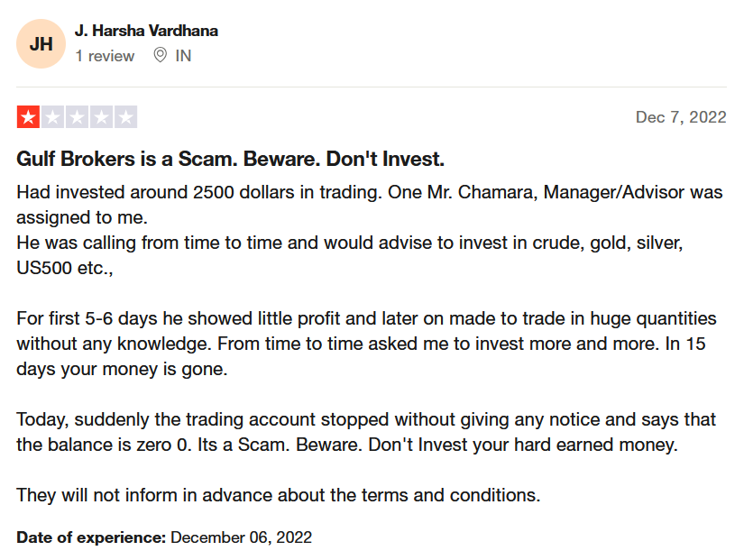Click the first red star
Screen dimensions: 744x560
click(x=28, y=116)
